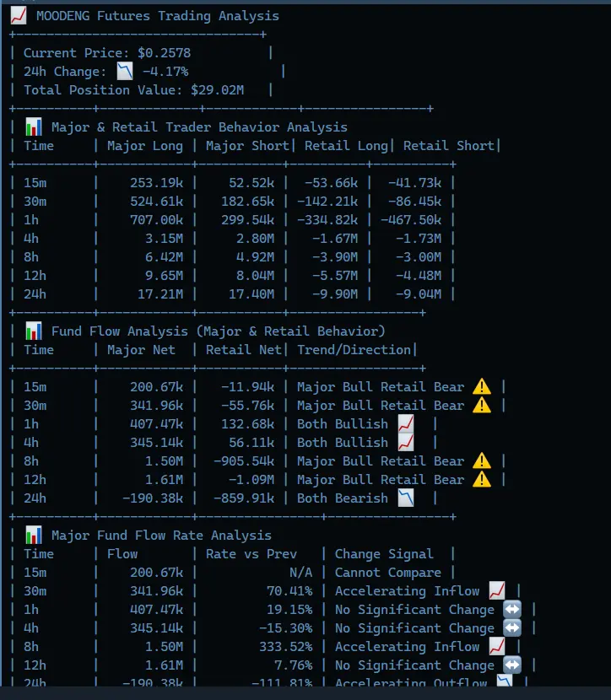Select the 17.21M Major Long value
The width and height of the screenshot is (611, 700).
pos(160,293)
